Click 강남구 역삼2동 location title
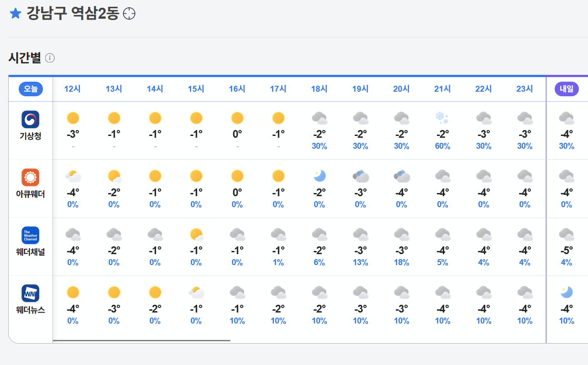The image size is (588, 365). pyautogui.click(x=73, y=14)
